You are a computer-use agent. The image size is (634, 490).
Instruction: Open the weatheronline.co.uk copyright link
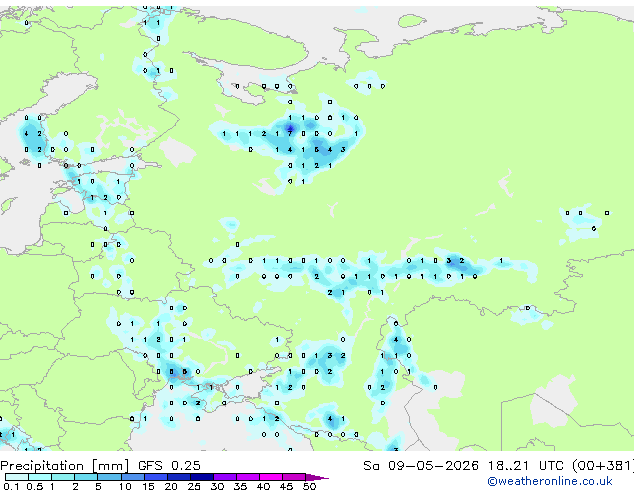pyautogui.click(x=550, y=481)
